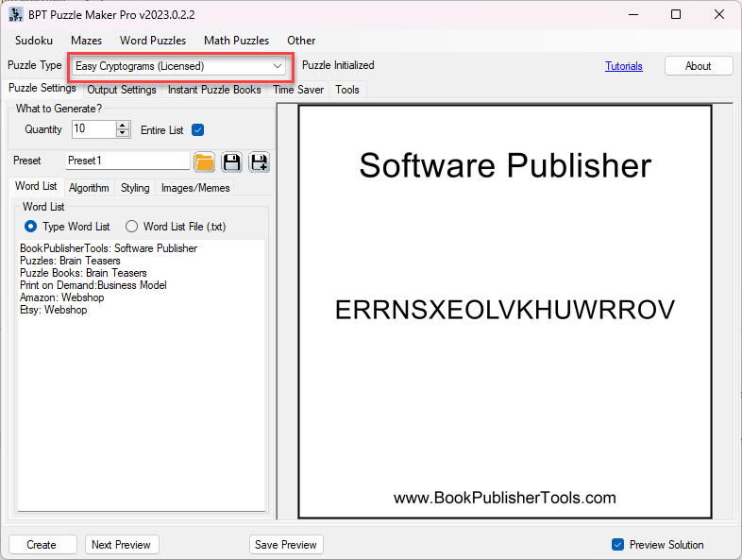Decrease Quantity with the down arrow
The image size is (742, 560).
pyautogui.click(x=123, y=133)
